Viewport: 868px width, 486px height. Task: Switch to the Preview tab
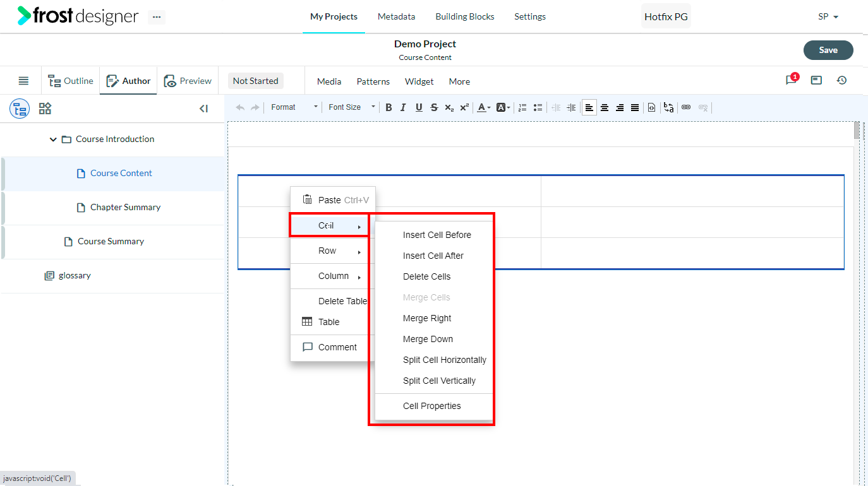pyautogui.click(x=188, y=81)
